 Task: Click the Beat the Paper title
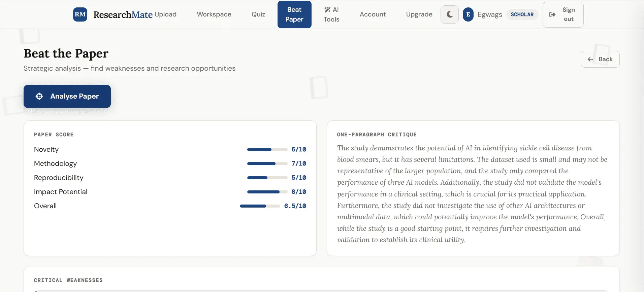pyautogui.click(x=66, y=53)
